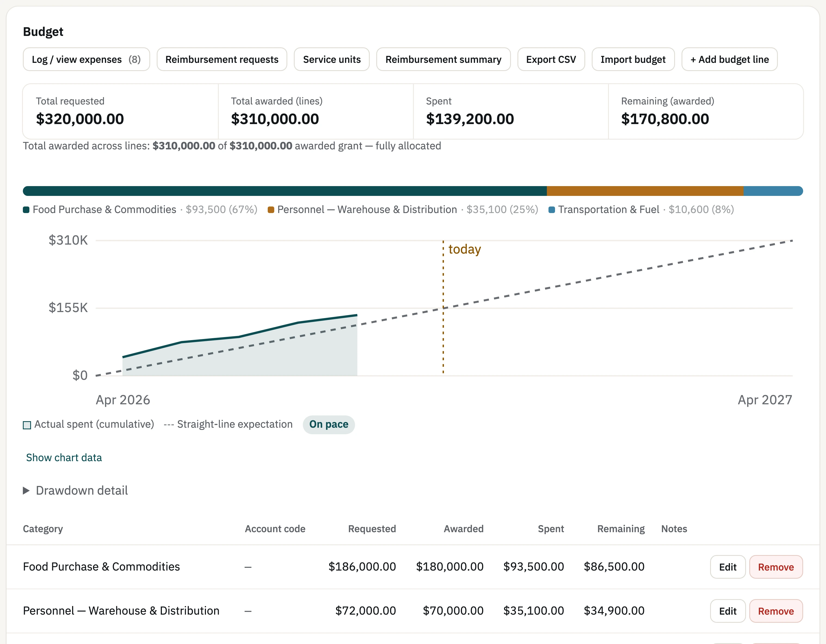Click Personnel — Warehouse & Distribution row name
This screenshot has width=826, height=644.
point(121,611)
